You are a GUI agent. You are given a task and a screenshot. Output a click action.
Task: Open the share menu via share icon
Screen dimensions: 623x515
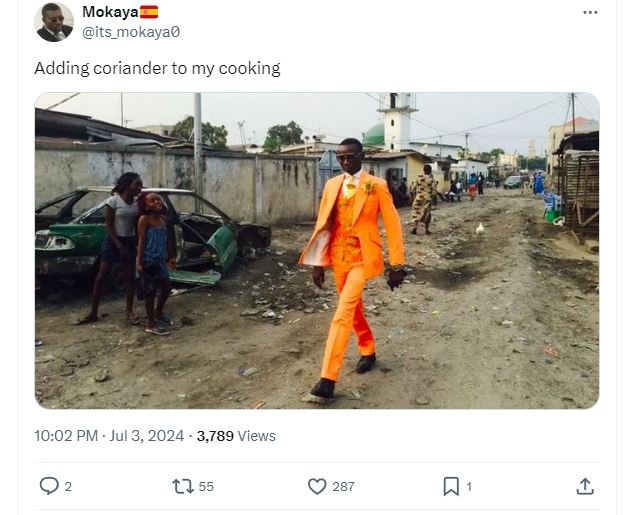click(585, 486)
